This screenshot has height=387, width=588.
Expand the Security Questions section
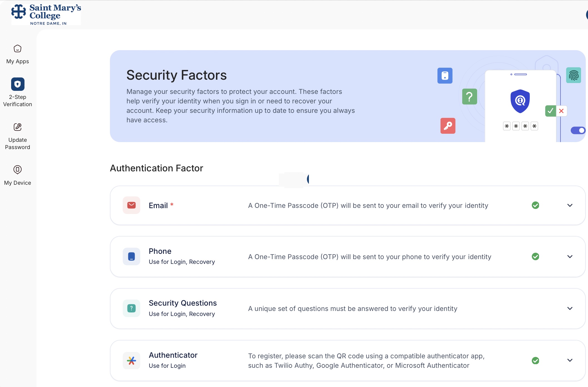pos(570,308)
